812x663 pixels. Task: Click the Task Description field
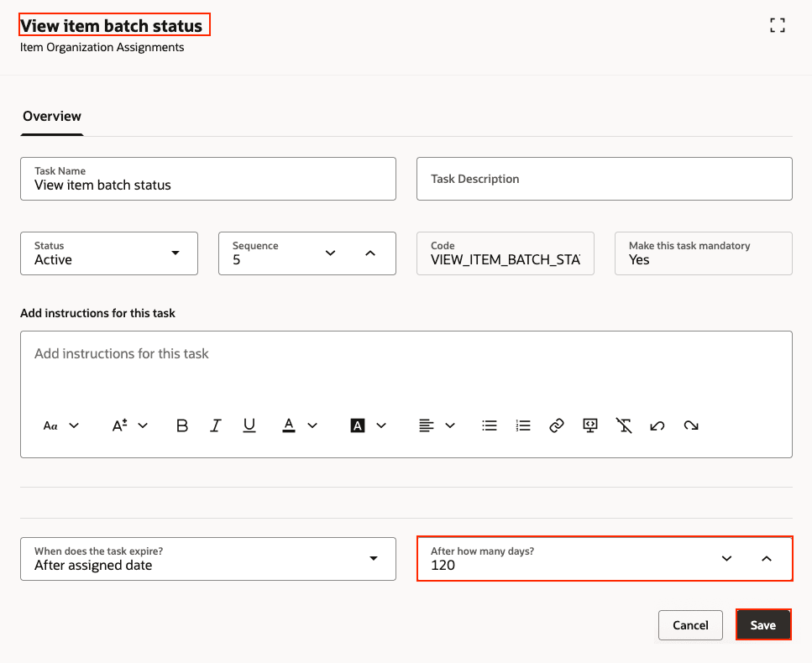605,179
